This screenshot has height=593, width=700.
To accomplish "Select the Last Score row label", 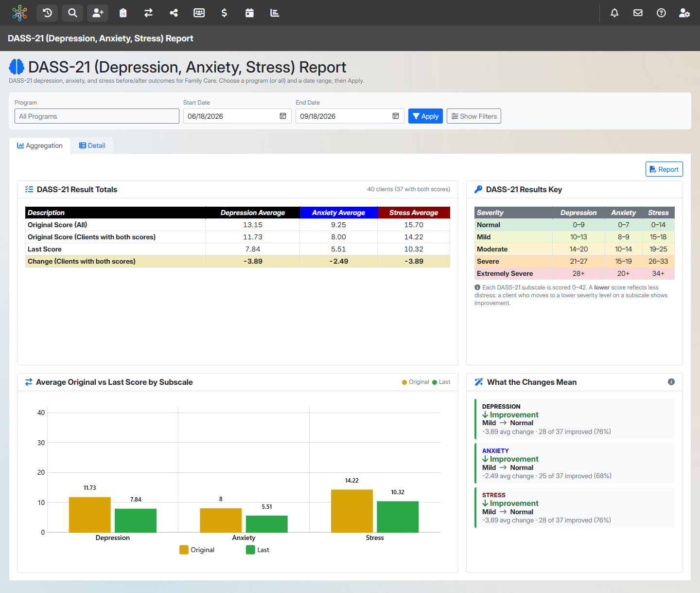I will 45,249.
